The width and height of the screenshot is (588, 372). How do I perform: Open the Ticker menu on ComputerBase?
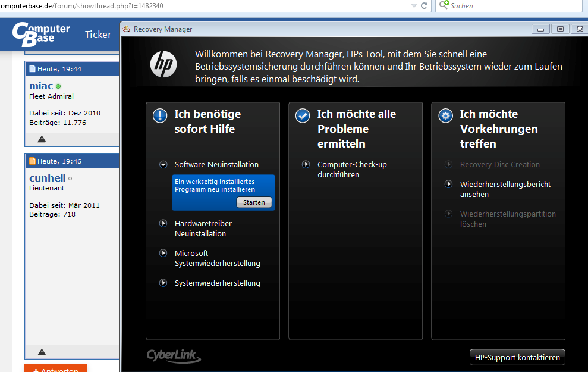[x=98, y=35]
